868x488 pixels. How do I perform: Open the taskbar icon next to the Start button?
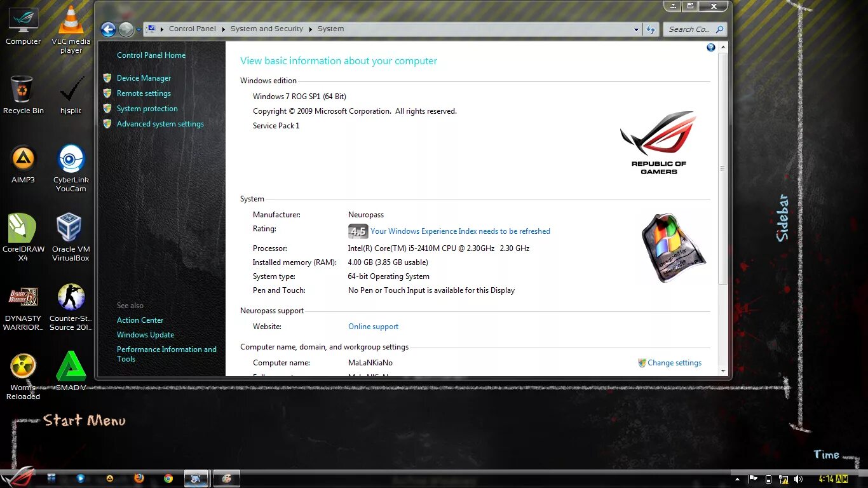coord(51,478)
